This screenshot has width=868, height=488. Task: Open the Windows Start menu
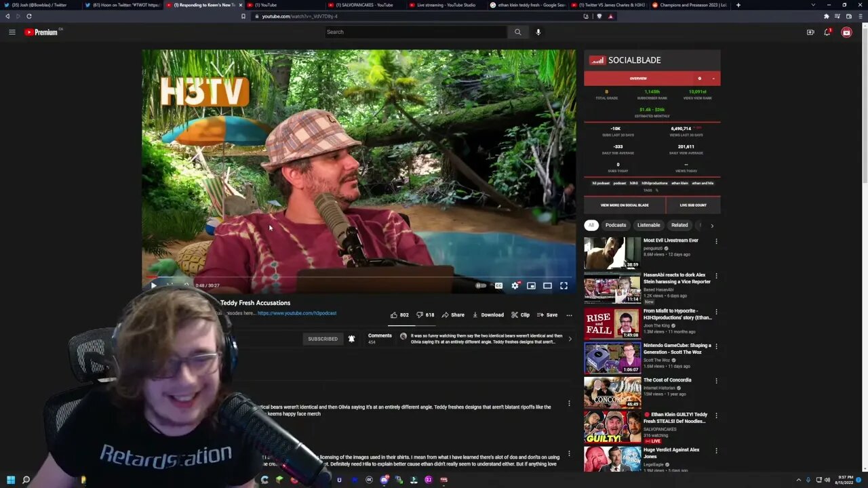(10, 480)
